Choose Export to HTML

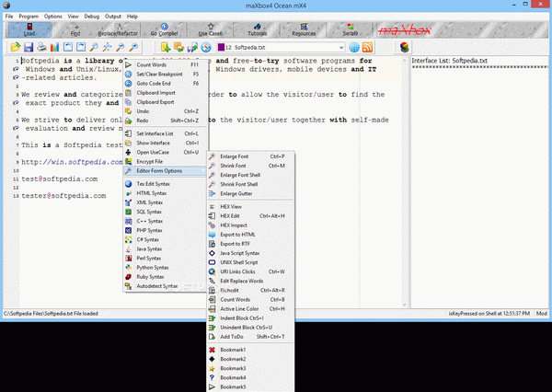[250, 235]
